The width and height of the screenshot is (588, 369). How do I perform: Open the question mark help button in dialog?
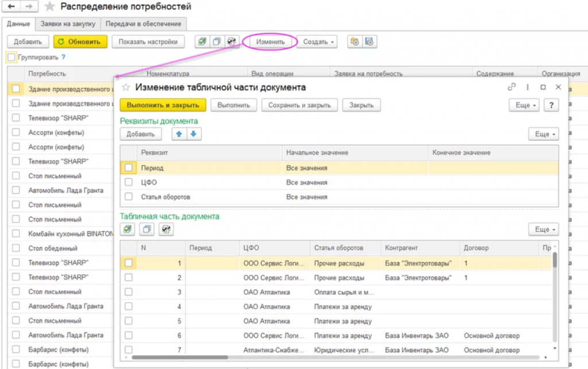click(x=551, y=105)
